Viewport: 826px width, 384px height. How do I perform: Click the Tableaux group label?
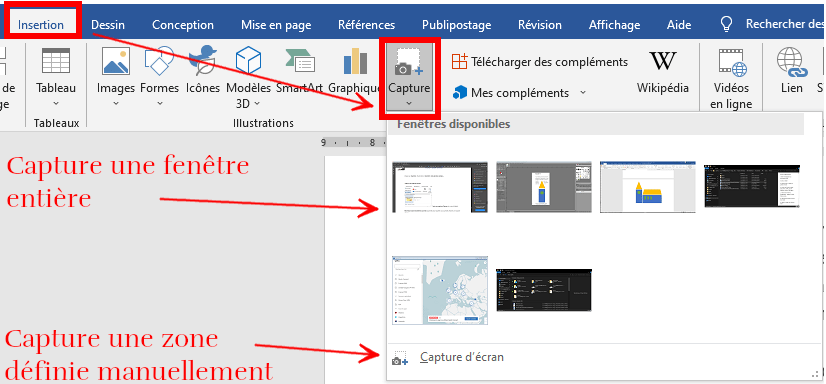point(56,123)
